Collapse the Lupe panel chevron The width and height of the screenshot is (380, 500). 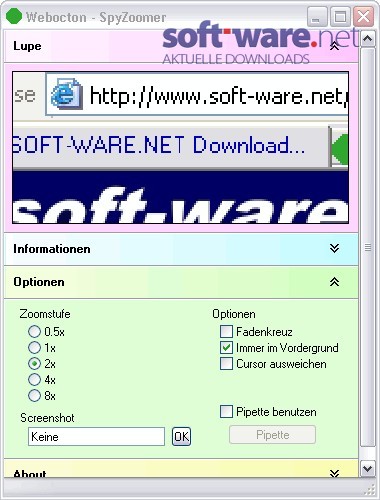coord(334,46)
